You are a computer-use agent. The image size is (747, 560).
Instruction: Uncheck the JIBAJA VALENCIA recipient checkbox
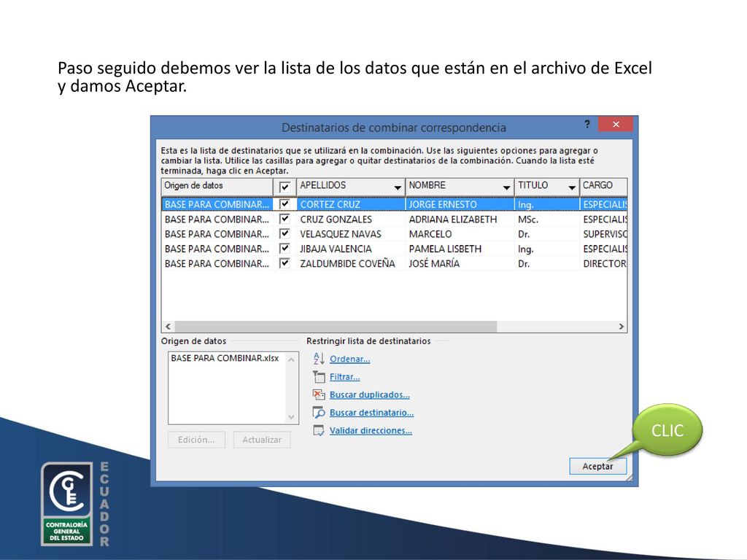point(285,249)
